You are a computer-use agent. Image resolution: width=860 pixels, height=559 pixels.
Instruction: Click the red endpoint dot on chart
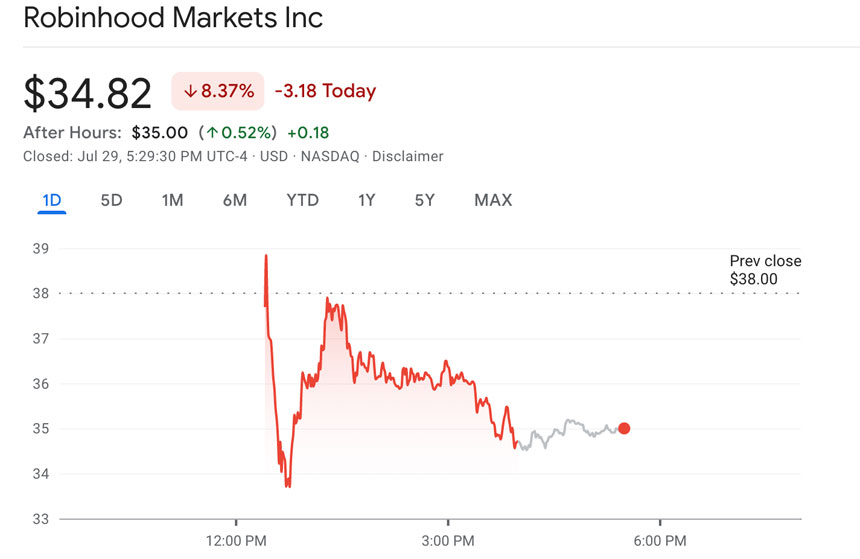pyautogui.click(x=624, y=428)
